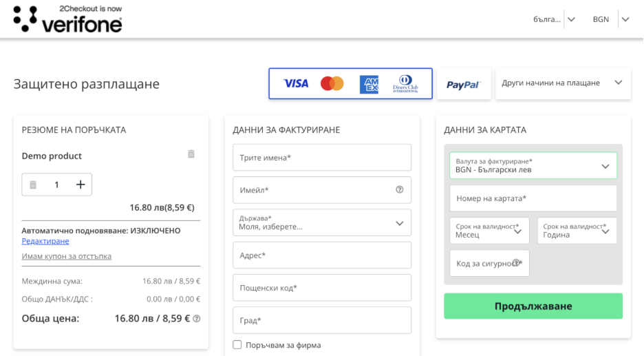Click the email field help icon
Viewport: 644px width, 356px height.
[x=400, y=190]
